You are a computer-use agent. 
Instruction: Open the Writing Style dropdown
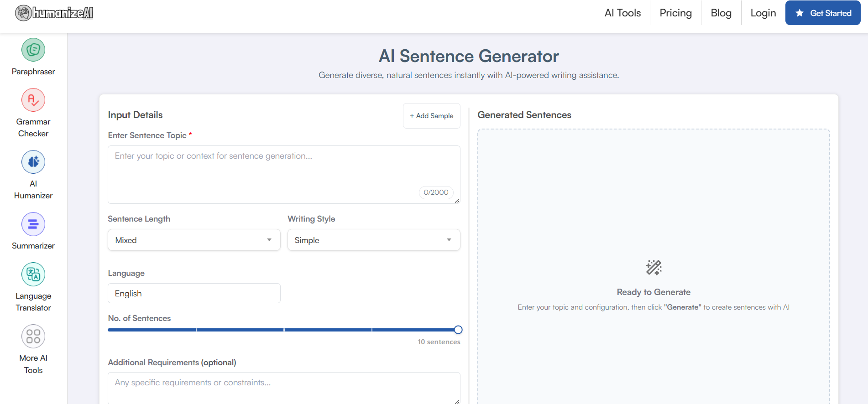click(x=373, y=240)
